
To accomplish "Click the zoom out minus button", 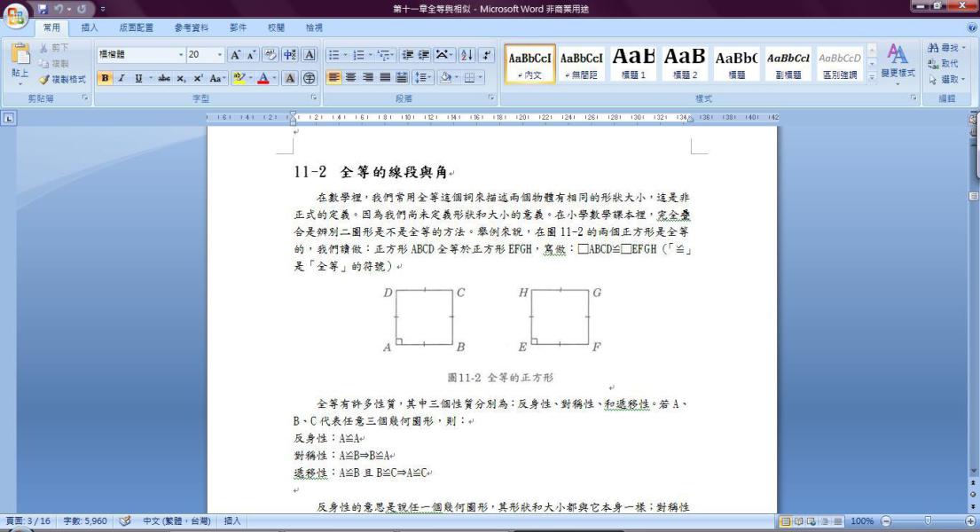I will [x=886, y=520].
